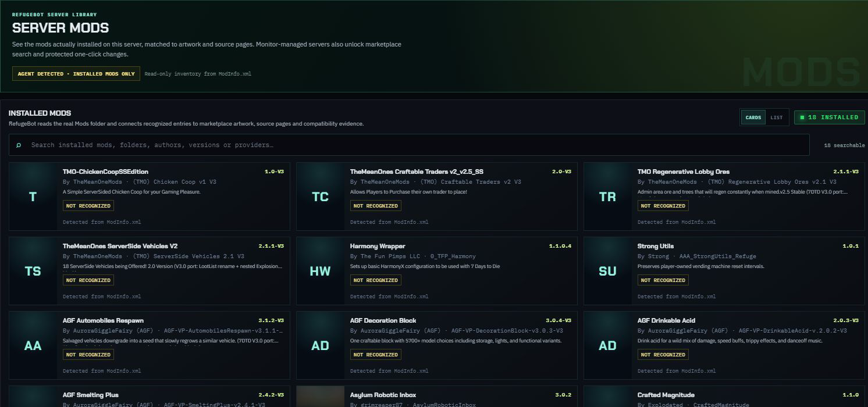The width and height of the screenshot is (868, 407).
Task: Click Not Recognized badge on Regenerative Lobby Ores
Action: (x=663, y=206)
